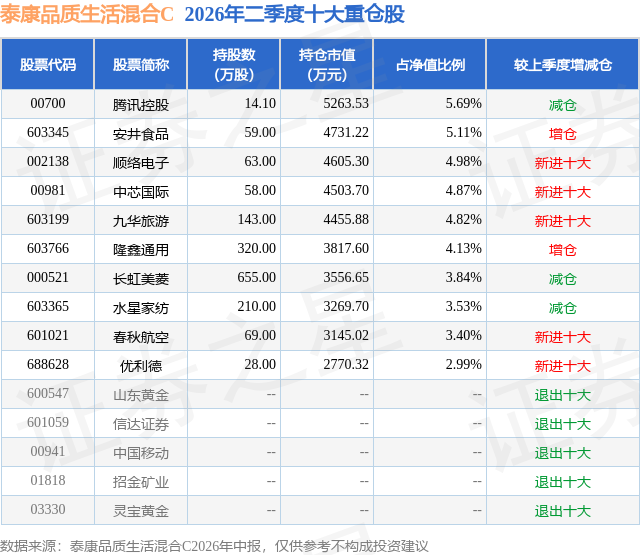The image size is (640, 555).
Task: Click the 顺络电子 stock name
Action: coord(141,163)
